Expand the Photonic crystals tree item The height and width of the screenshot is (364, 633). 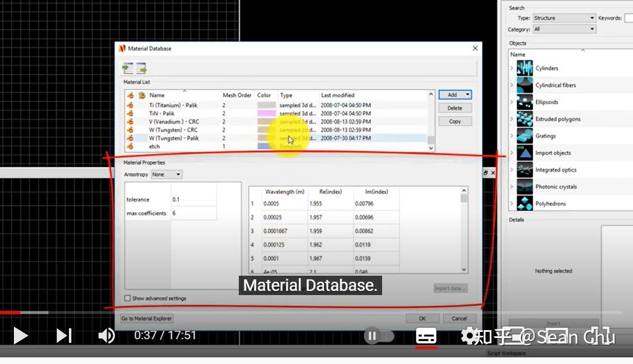click(x=512, y=186)
